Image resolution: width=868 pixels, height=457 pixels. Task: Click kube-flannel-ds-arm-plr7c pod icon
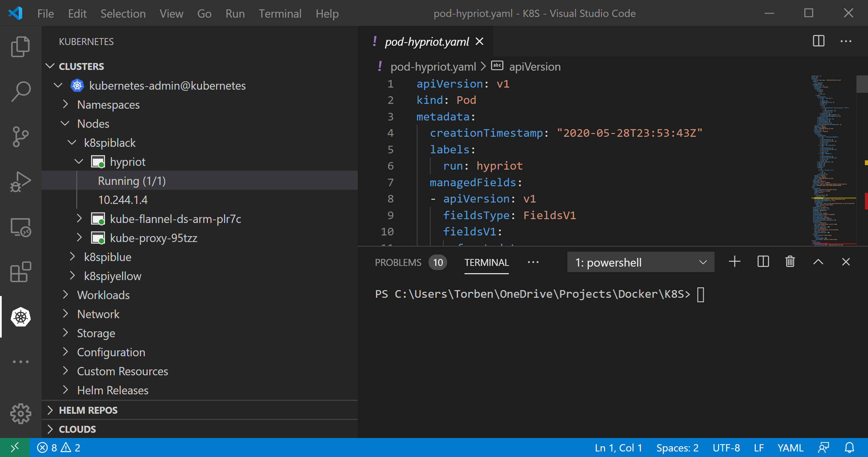pyautogui.click(x=98, y=219)
